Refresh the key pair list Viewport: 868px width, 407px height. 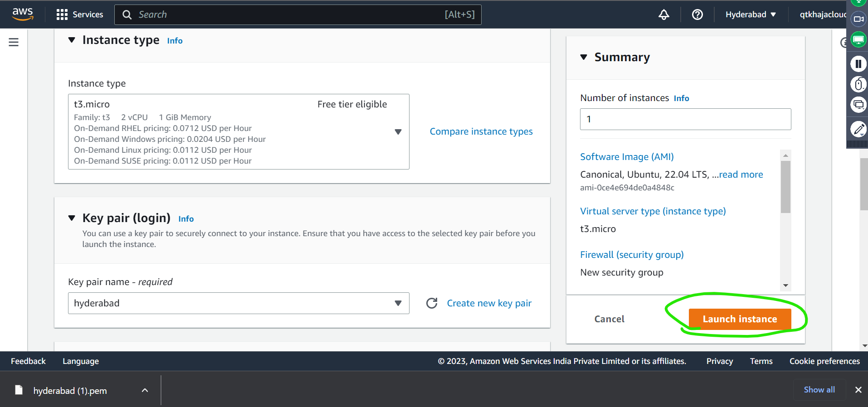click(x=432, y=303)
